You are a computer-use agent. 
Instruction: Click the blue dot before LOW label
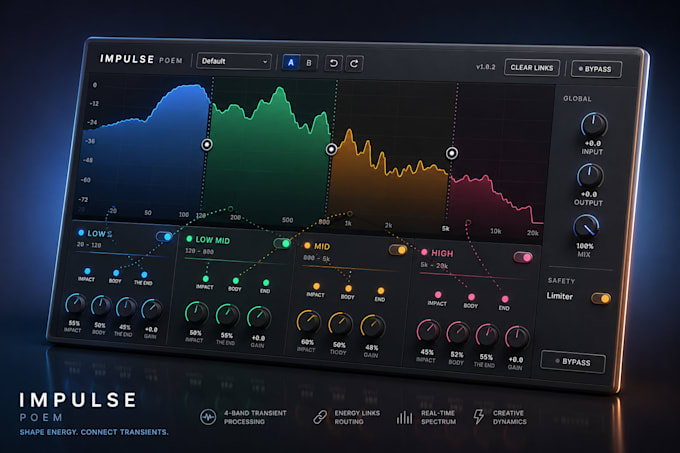tap(81, 232)
